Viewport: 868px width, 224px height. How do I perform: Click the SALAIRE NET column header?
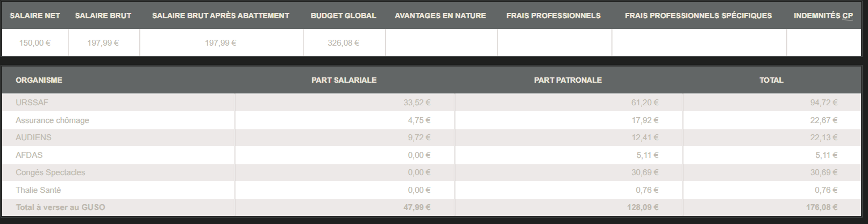(35, 16)
